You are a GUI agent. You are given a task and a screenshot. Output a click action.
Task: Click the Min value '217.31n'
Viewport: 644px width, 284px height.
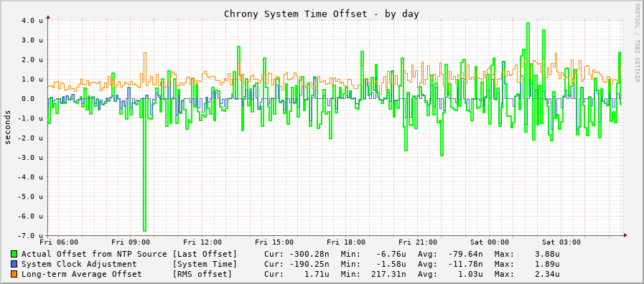388,274
